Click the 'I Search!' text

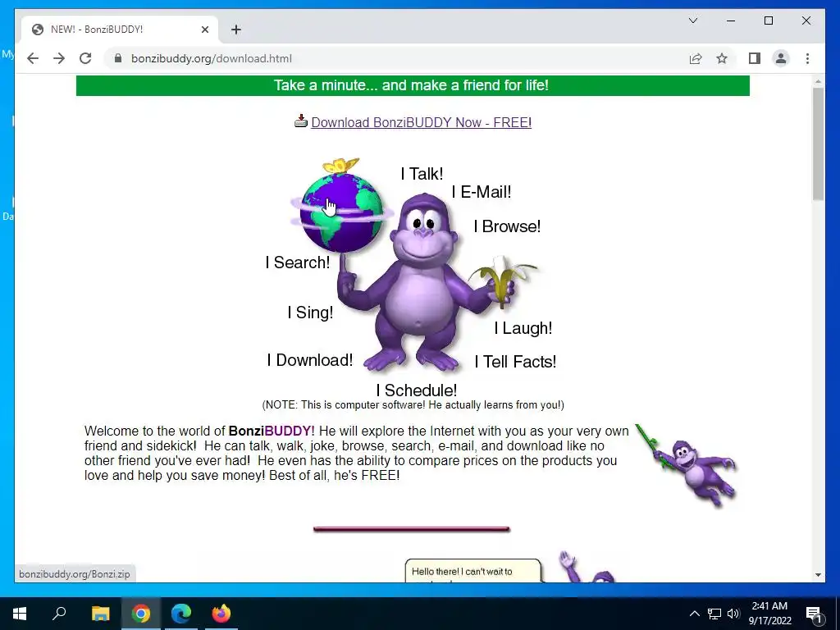(x=297, y=262)
